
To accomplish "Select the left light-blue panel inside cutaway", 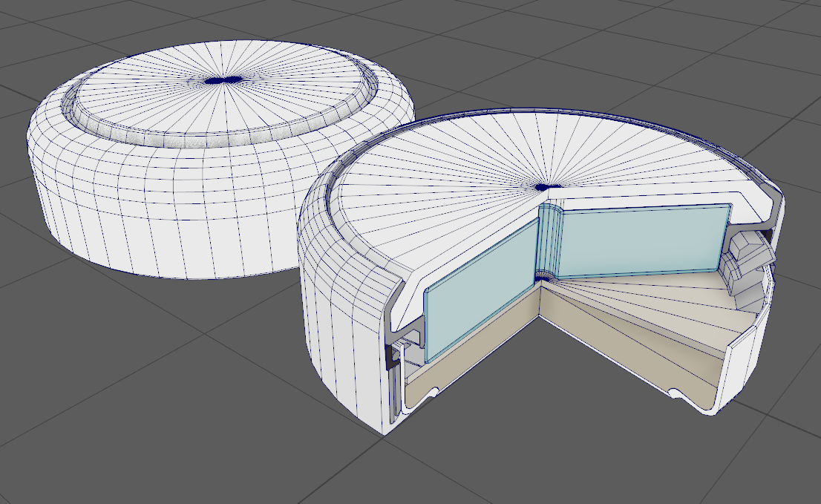I will pos(482,290).
